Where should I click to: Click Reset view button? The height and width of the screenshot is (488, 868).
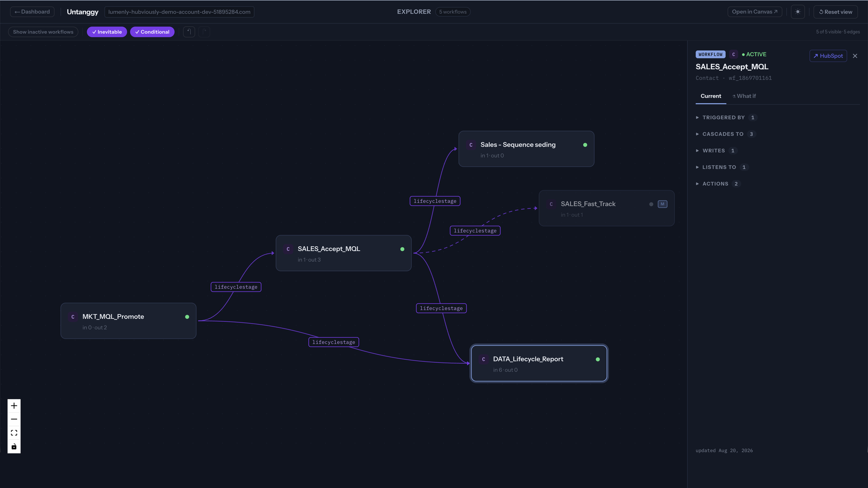click(x=835, y=12)
